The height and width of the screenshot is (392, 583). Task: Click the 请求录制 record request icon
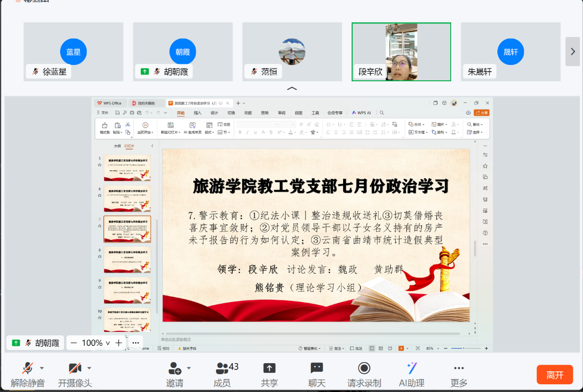pos(364,368)
